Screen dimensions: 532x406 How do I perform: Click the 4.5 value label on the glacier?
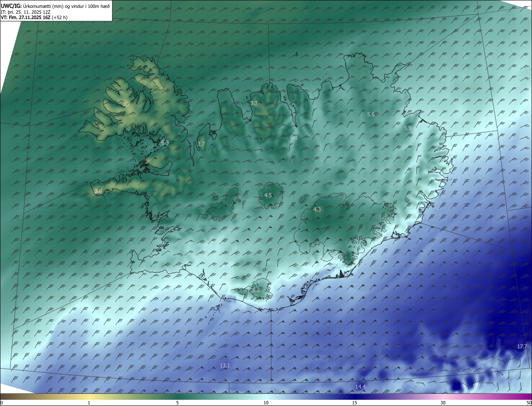(x=268, y=195)
